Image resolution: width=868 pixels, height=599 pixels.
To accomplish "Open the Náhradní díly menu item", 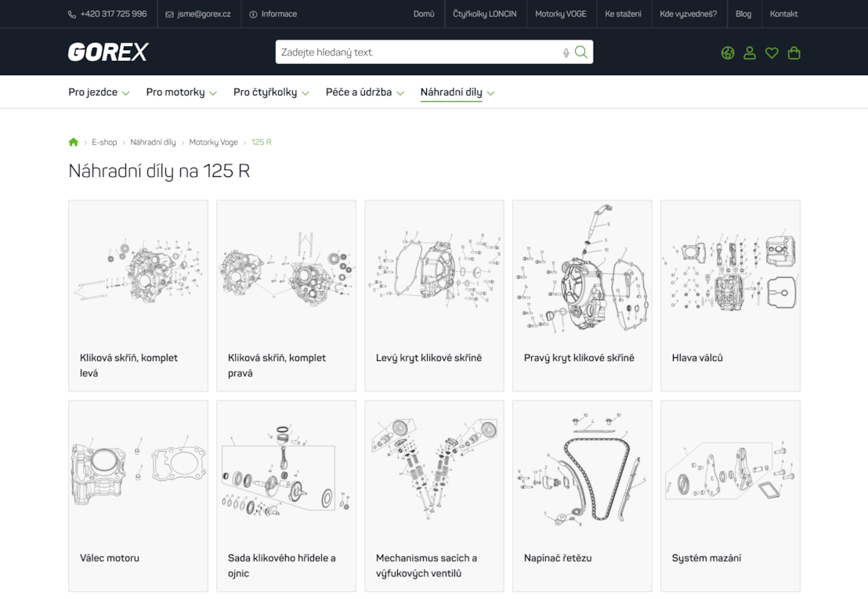I will (451, 92).
